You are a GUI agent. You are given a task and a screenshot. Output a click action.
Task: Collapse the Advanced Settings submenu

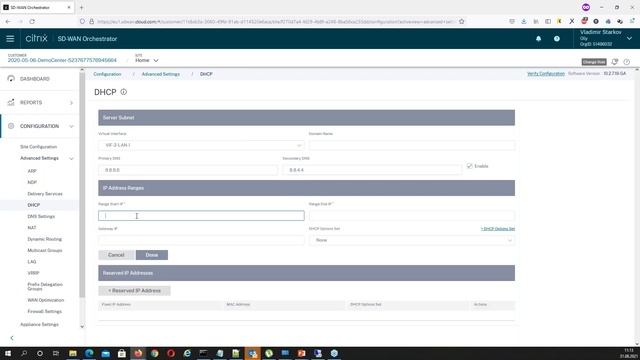tap(71, 158)
